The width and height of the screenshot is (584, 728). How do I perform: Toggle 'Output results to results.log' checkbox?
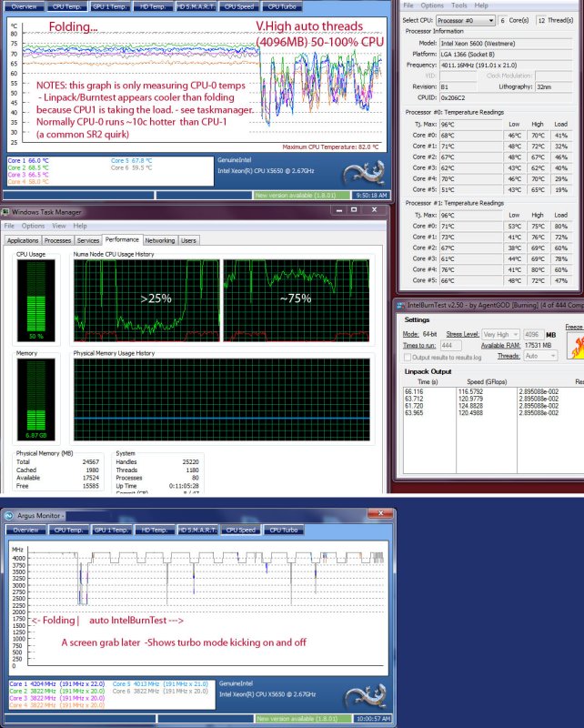click(x=408, y=357)
